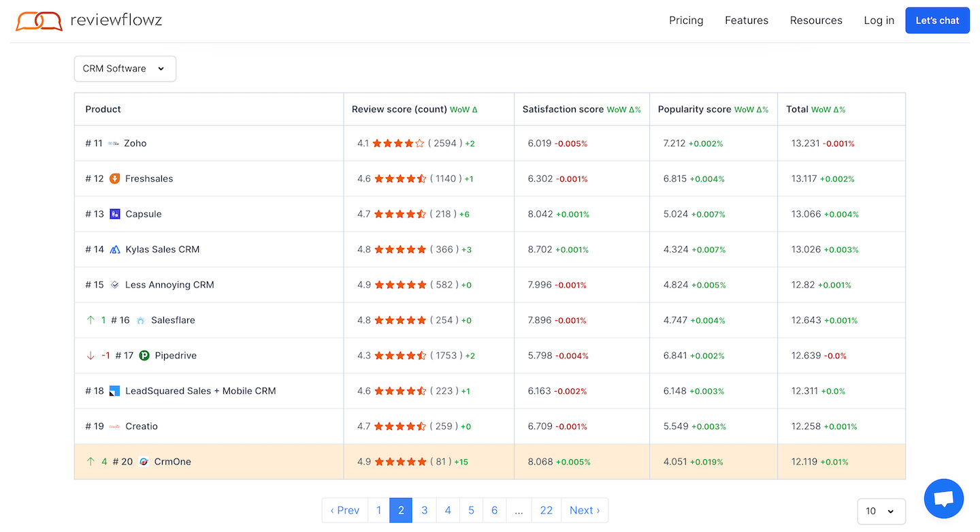Open LeadSquared Sales + Mobile CRM name
Screen dimensions: 980x532
201,391
